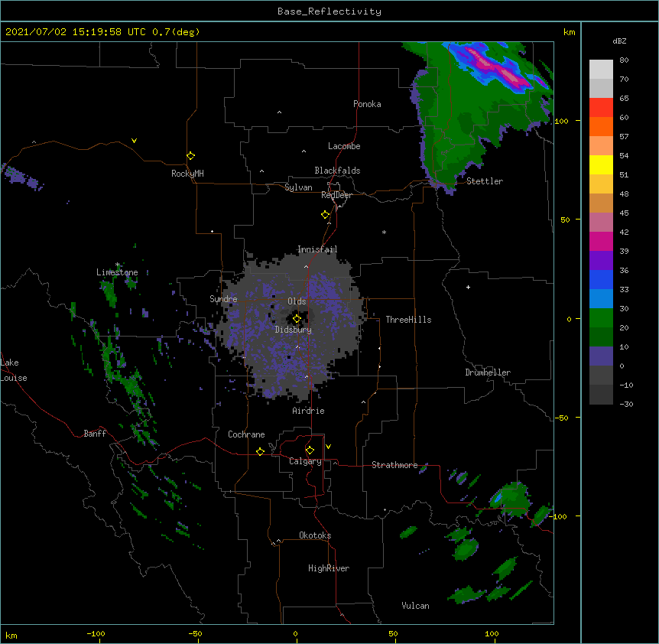Select the Drumheller label
659x644 pixels.
click(x=488, y=372)
